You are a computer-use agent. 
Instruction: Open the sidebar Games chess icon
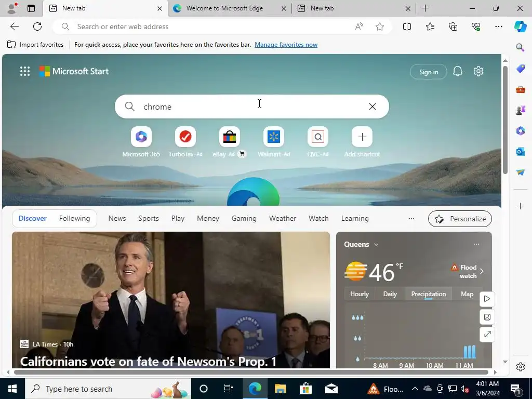520,110
